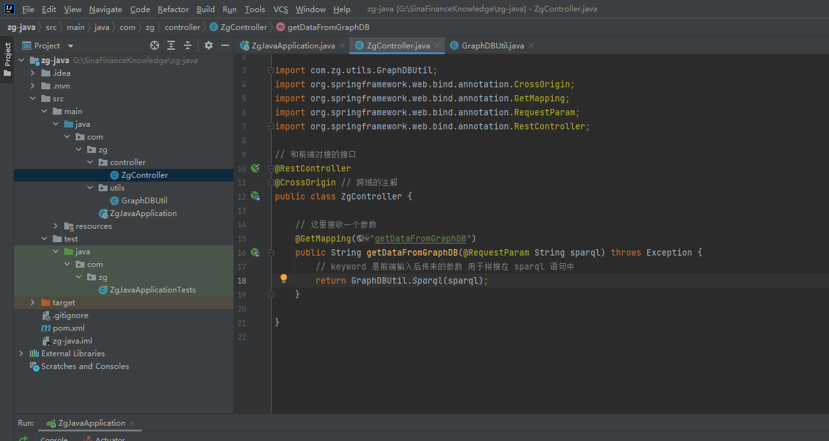Toggle the import block fold marker on line 3
The width and height of the screenshot is (829, 441).
pos(270,71)
